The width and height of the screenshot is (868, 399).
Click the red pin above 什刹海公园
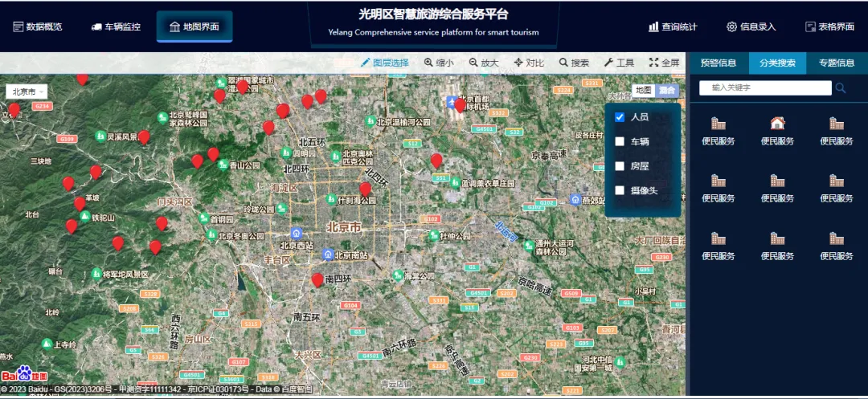click(x=365, y=189)
